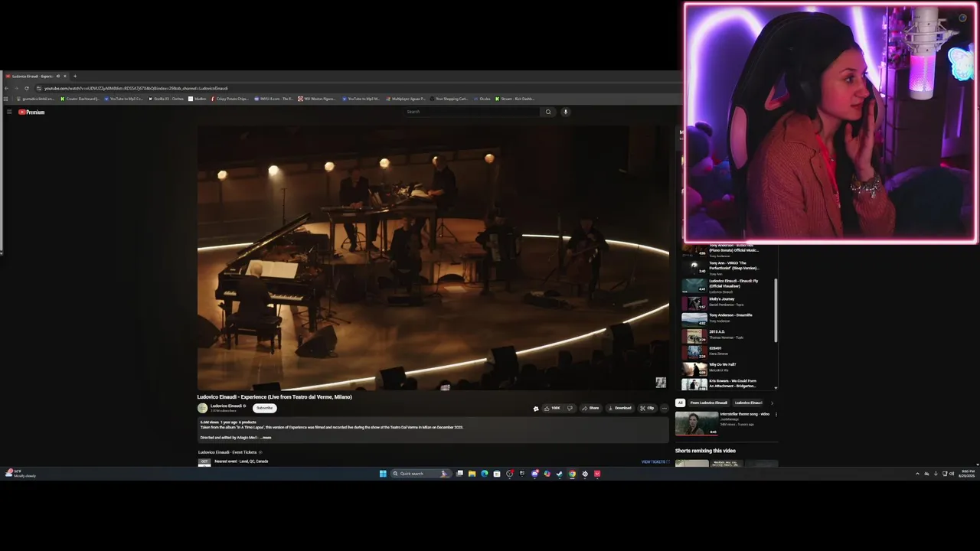The width and height of the screenshot is (980, 551).
Task: Like the video with thumbs up
Action: coord(551,408)
